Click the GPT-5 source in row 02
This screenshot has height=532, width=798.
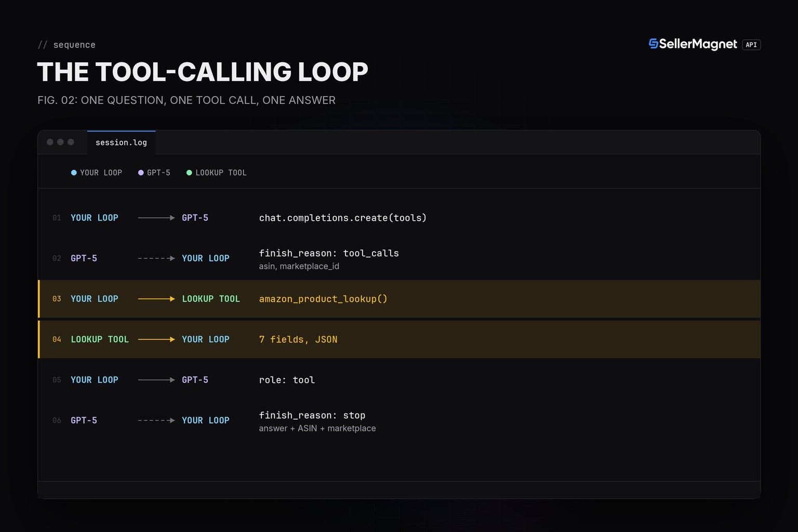tap(84, 258)
